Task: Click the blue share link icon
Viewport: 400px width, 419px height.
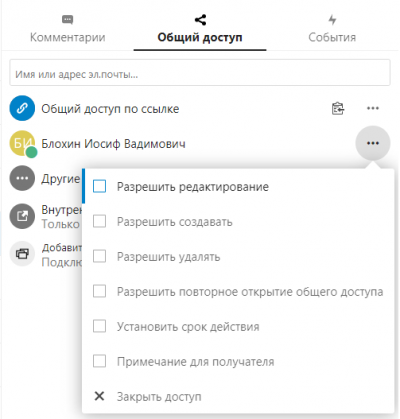Action: (22, 108)
